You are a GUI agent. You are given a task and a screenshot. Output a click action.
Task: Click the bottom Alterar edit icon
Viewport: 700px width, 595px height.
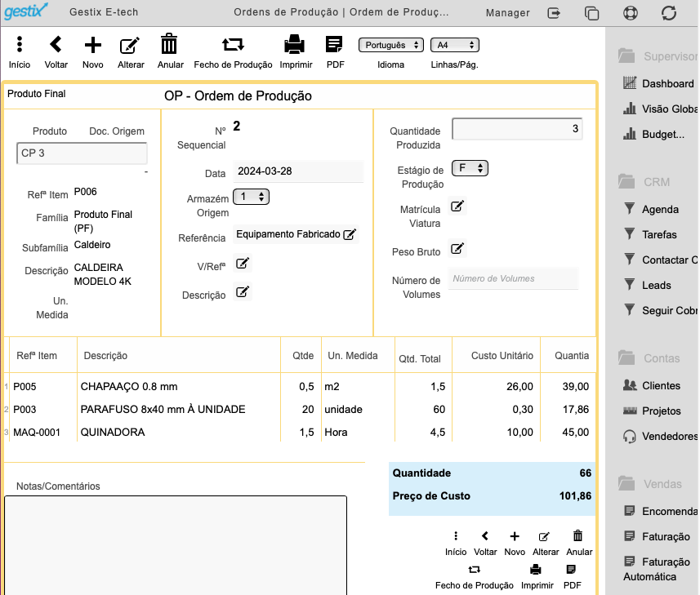[x=544, y=536]
